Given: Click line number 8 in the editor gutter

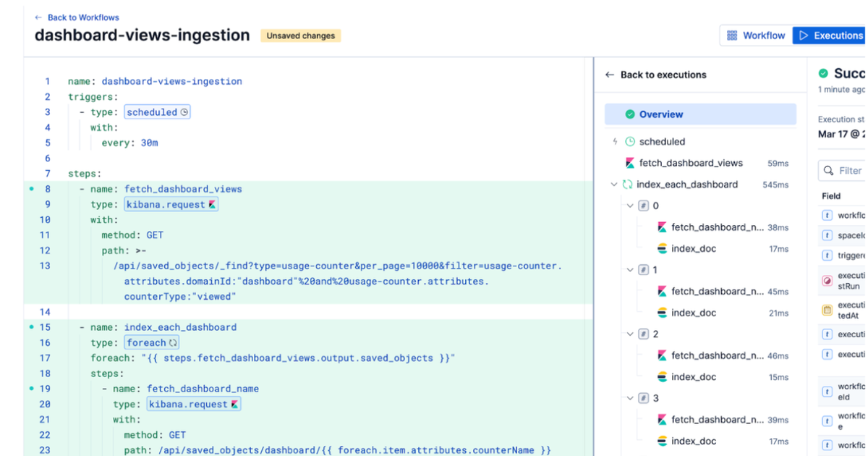Looking at the screenshot, I should 48,189.
